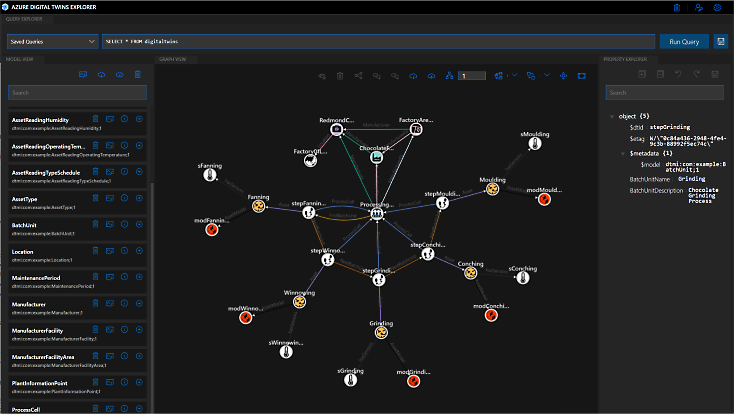Collapse the object (5) tree node

(x=612, y=116)
